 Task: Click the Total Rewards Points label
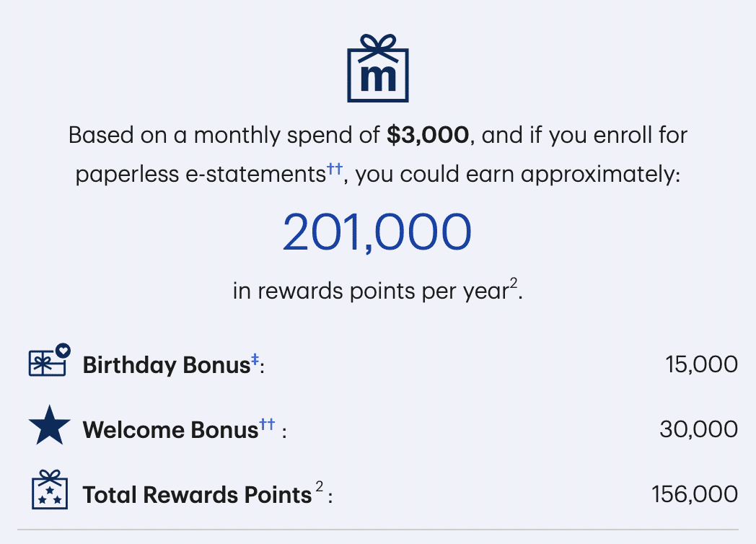(x=197, y=495)
